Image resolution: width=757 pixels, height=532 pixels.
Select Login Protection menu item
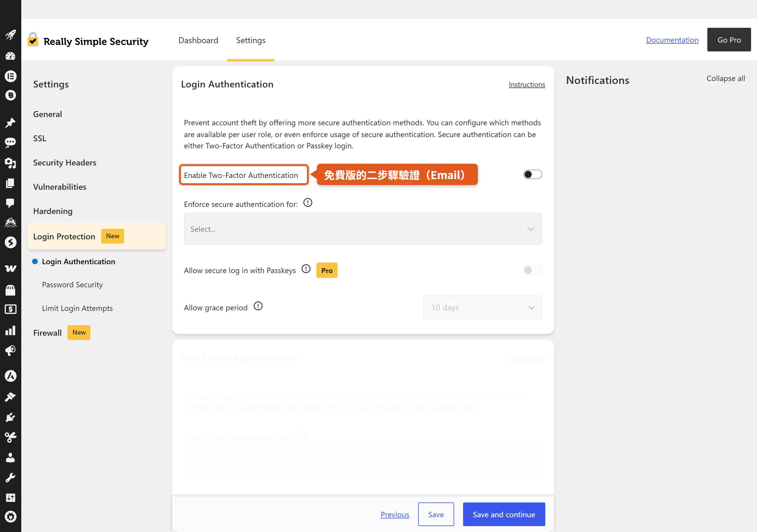(97, 236)
